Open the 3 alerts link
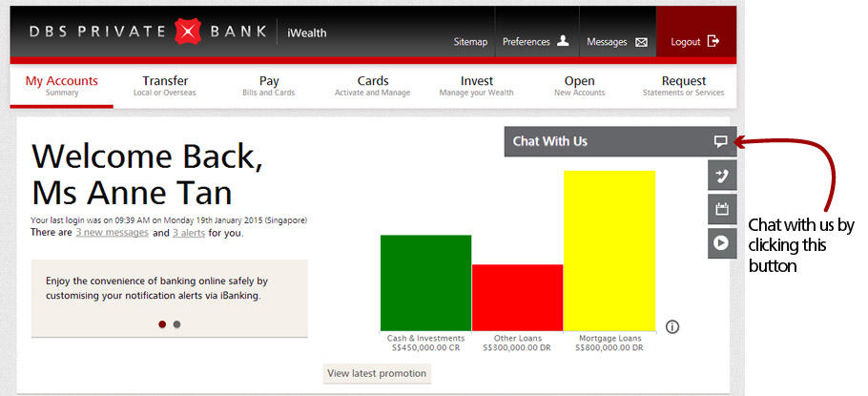The width and height of the screenshot is (868, 396). (189, 233)
